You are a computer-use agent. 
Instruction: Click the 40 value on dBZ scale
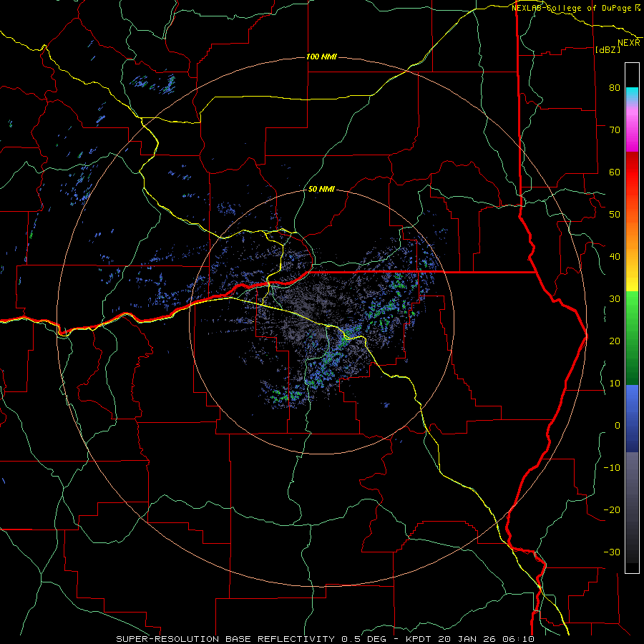tap(615, 257)
